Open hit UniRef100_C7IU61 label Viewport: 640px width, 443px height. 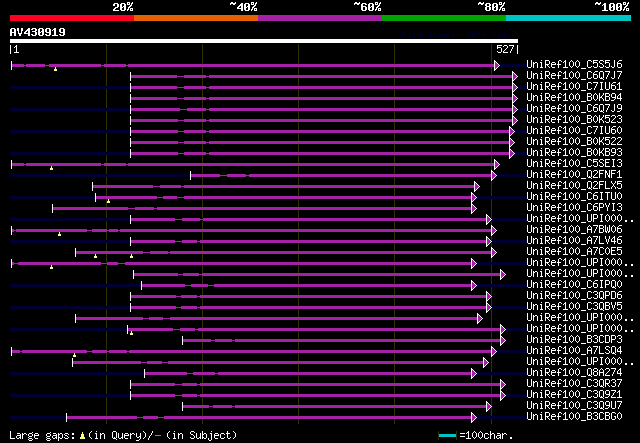click(574, 86)
